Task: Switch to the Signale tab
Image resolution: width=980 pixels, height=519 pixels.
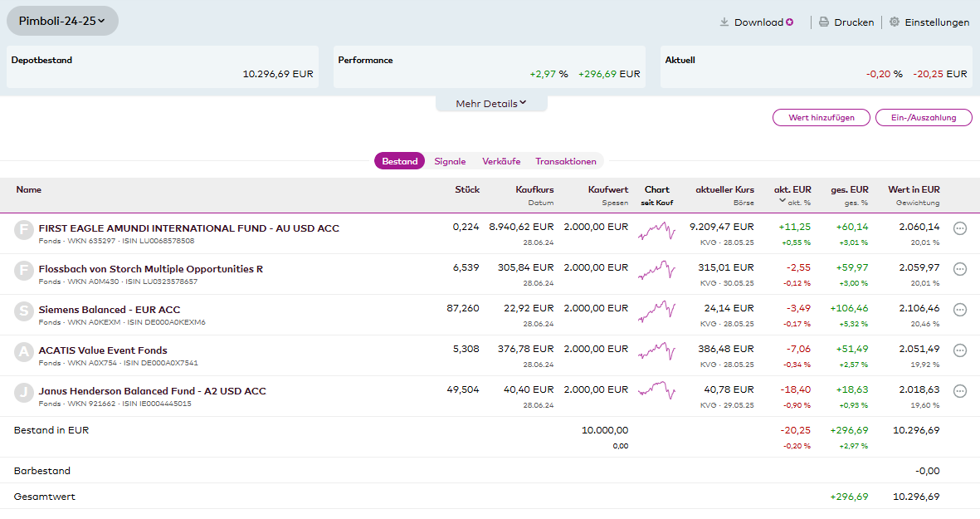Action: [x=450, y=161]
